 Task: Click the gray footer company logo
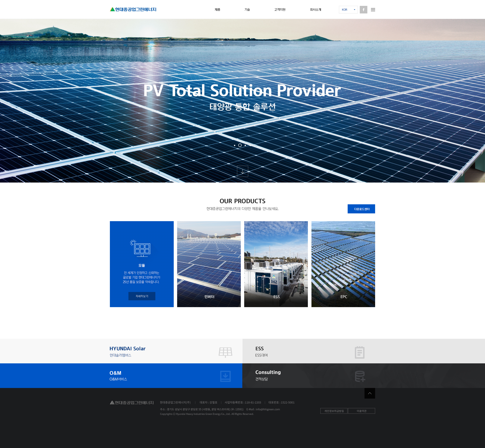tap(132, 402)
